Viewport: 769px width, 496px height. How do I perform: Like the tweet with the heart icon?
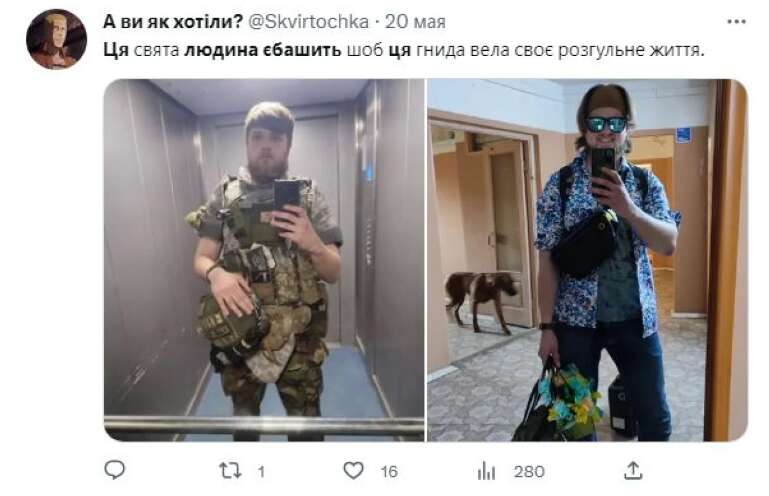coord(353,470)
